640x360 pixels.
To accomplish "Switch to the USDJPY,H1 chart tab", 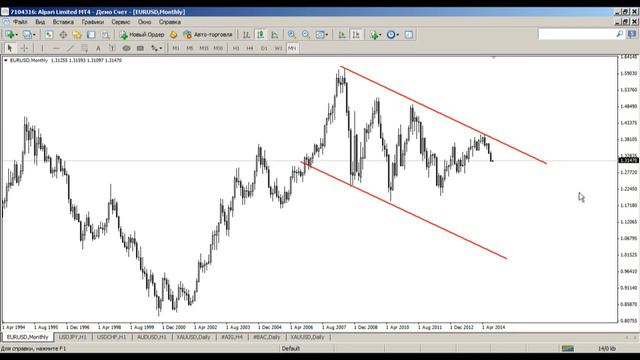I will 73,337.
